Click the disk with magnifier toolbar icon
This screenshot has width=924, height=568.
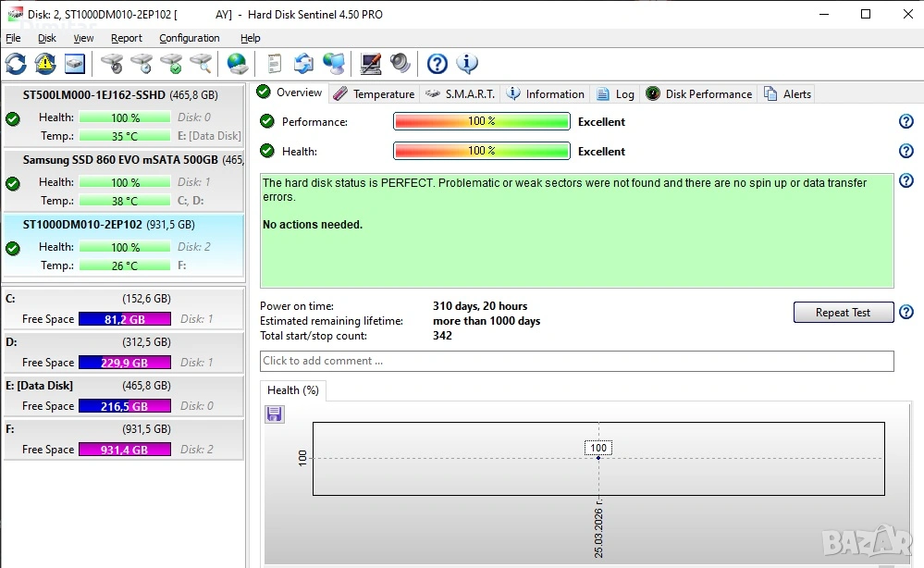pyautogui.click(x=201, y=64)
